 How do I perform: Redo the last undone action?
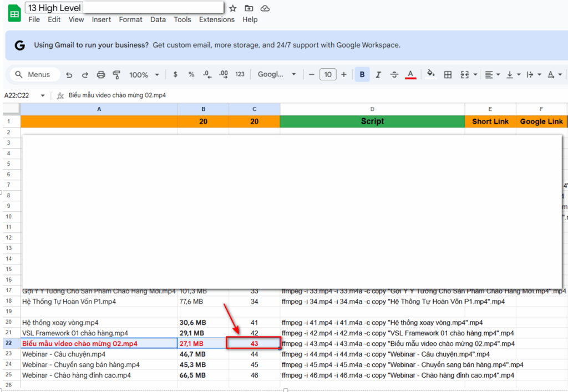pyautogui.click(x=85, y=74)
